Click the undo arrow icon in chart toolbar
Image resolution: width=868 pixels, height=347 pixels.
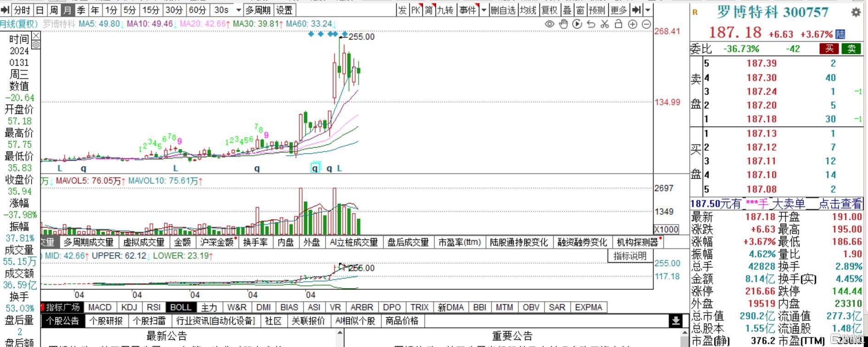coord(591,24)
